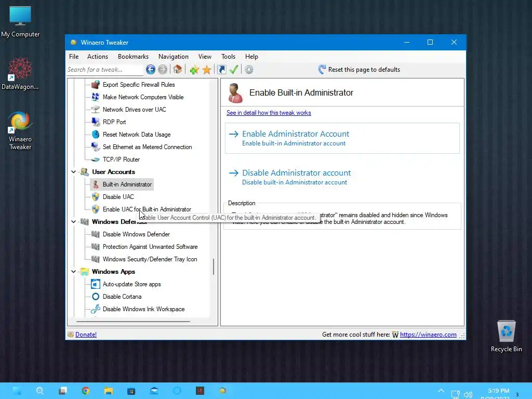Open the https://winaero.com link
532x399 pixels.
[428, 335]
